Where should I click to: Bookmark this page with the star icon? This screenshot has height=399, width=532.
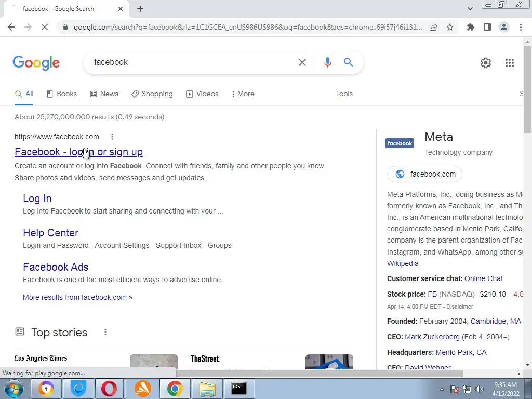(x=450, y=27)
